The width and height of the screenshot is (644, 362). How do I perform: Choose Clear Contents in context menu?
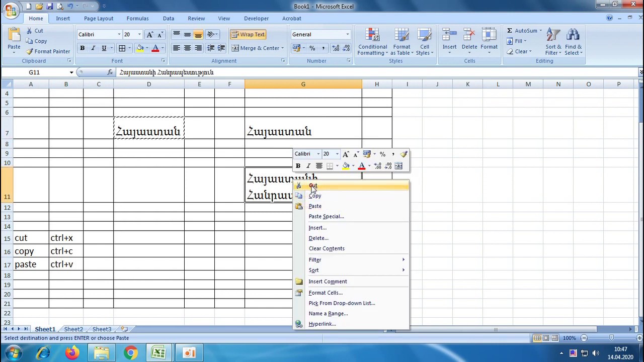pyautogui.click(x=351, y=248)
